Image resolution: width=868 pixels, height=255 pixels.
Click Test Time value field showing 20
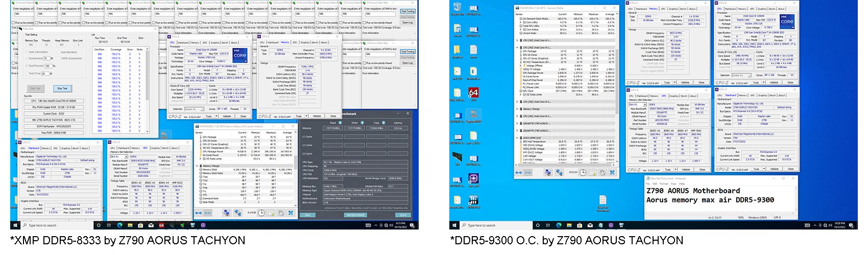click(45, 73)
